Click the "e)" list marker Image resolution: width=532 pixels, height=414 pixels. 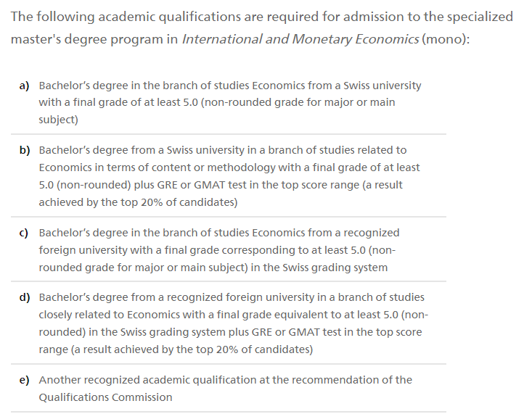click(24, 380)
